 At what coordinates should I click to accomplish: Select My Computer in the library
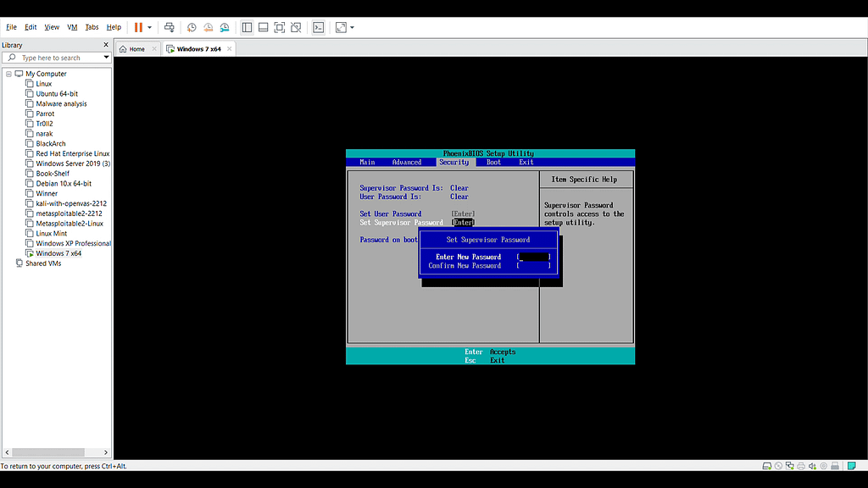coord(46,74)
